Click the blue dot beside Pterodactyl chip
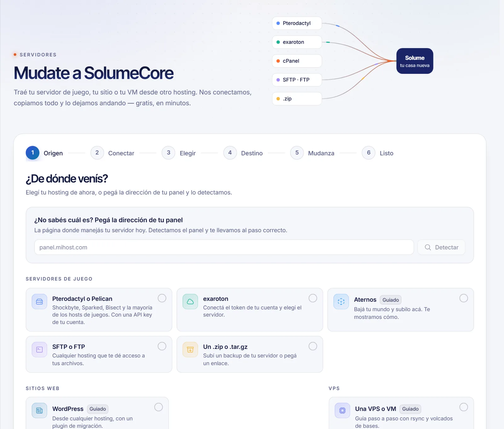 278,23
